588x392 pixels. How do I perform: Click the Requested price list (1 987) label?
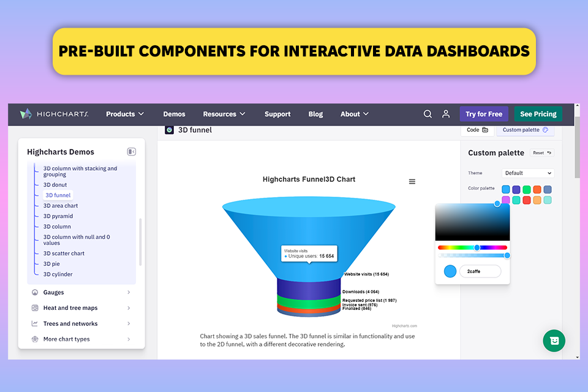[369, 301]
